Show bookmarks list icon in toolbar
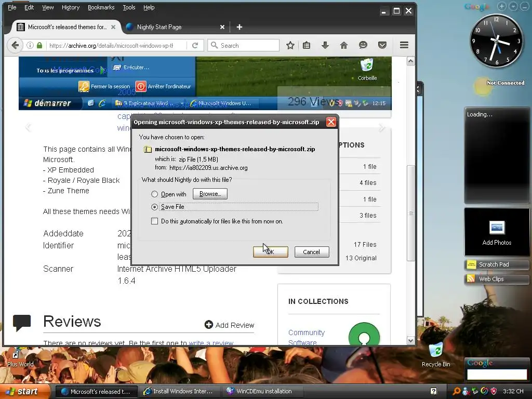The width and height of the screenshot is (532, 399). tap(307, 45)
